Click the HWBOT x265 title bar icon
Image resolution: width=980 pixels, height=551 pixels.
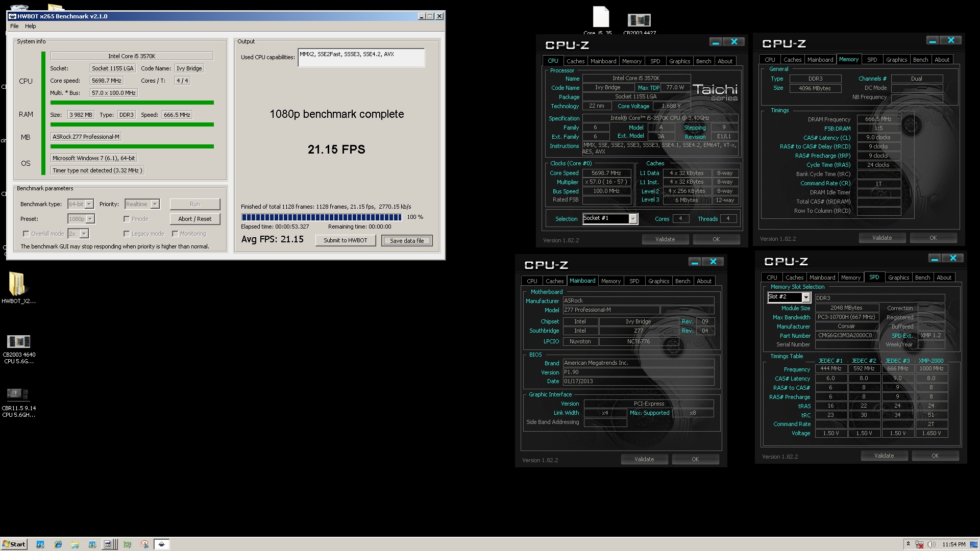tap(12, 16)
